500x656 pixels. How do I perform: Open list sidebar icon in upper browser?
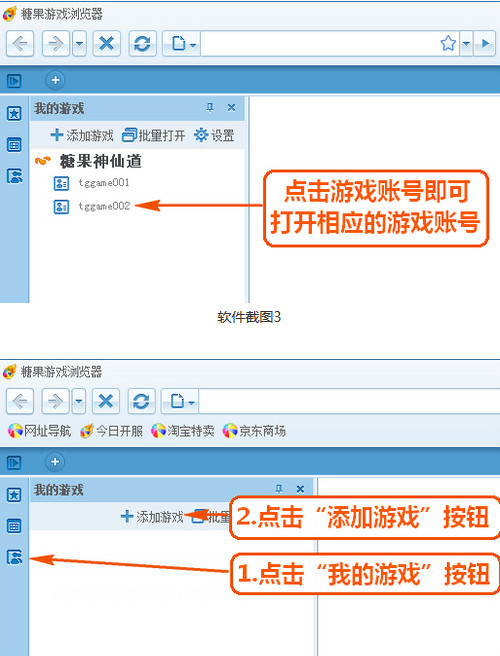click(14, 145)
